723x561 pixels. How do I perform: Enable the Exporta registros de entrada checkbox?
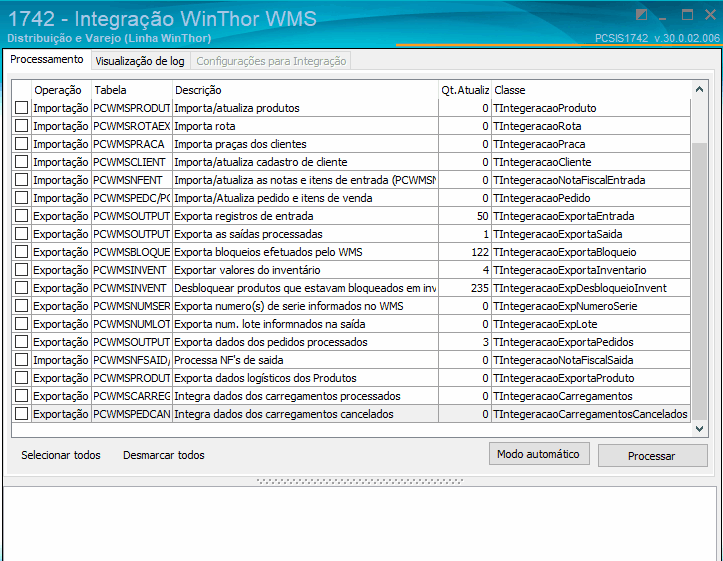[x=21, y=216]
